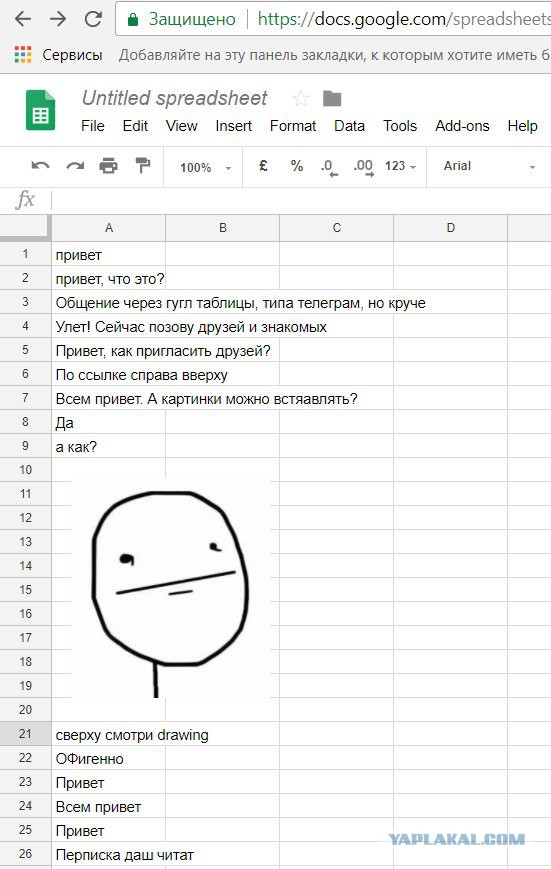The height and width of the screenshot is (869, 551).
Task: Click the browser Back arrow
Action: (x=23, y=19)
